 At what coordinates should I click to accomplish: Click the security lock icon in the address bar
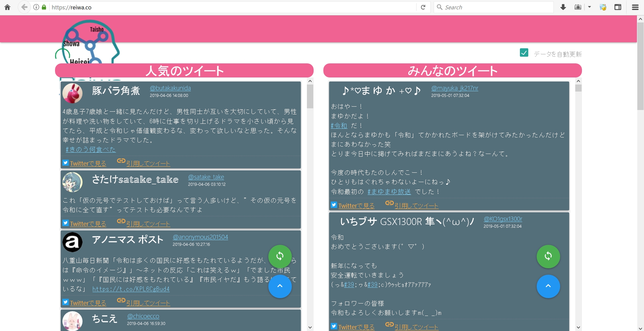(44, 7)
